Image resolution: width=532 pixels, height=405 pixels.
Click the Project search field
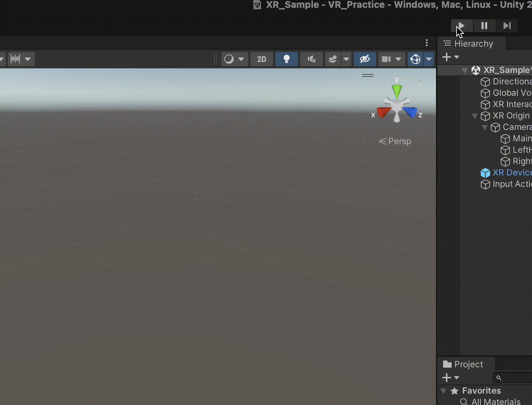(x=513, y=378)
